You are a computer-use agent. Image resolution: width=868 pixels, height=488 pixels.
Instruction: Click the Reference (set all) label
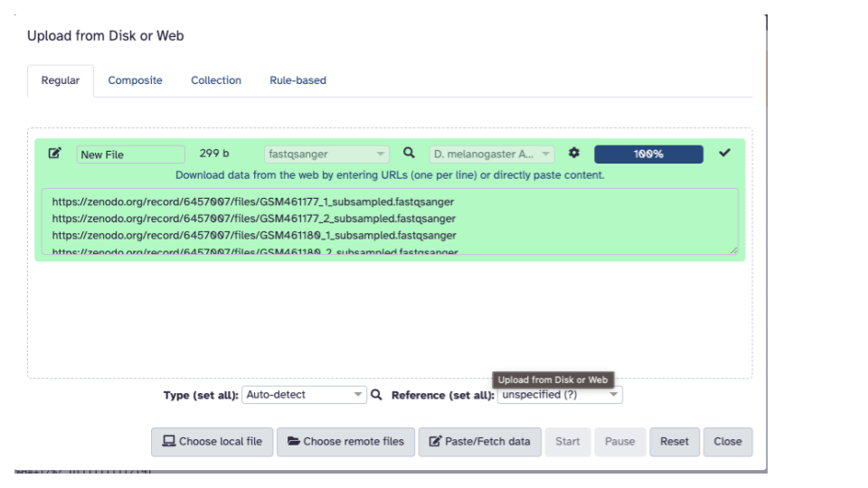click(x=443, y=395)
